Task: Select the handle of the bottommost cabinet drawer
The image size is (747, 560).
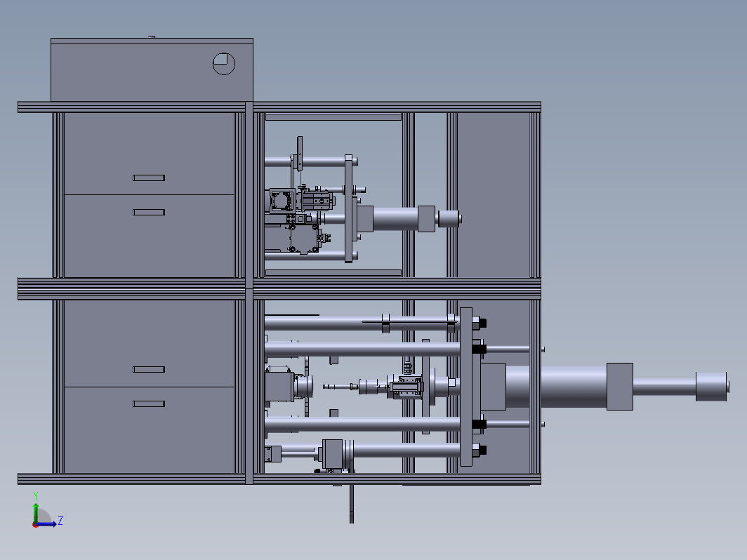Action: pyautogui.click(x=149, y=404)
